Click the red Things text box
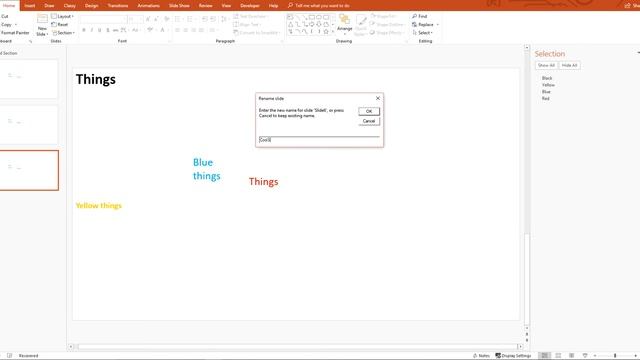The height and width of the screenshot is (360, 640). coord(264,182)
